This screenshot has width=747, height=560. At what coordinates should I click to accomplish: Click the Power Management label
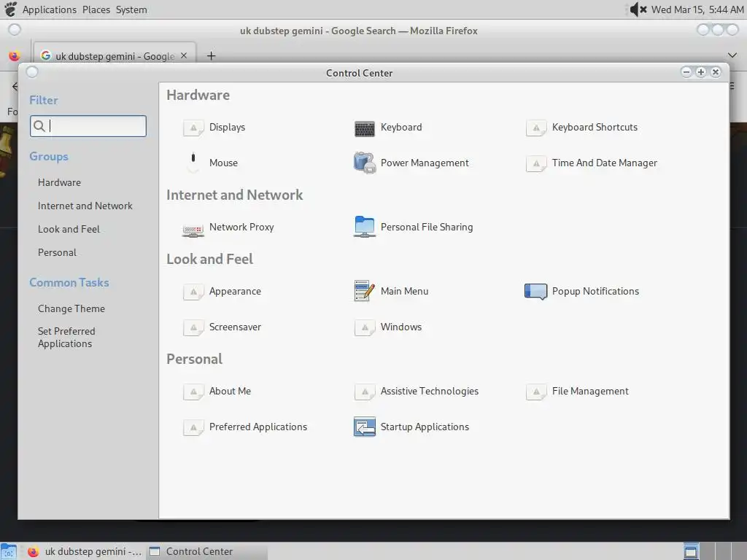click(x=425, y=163)
